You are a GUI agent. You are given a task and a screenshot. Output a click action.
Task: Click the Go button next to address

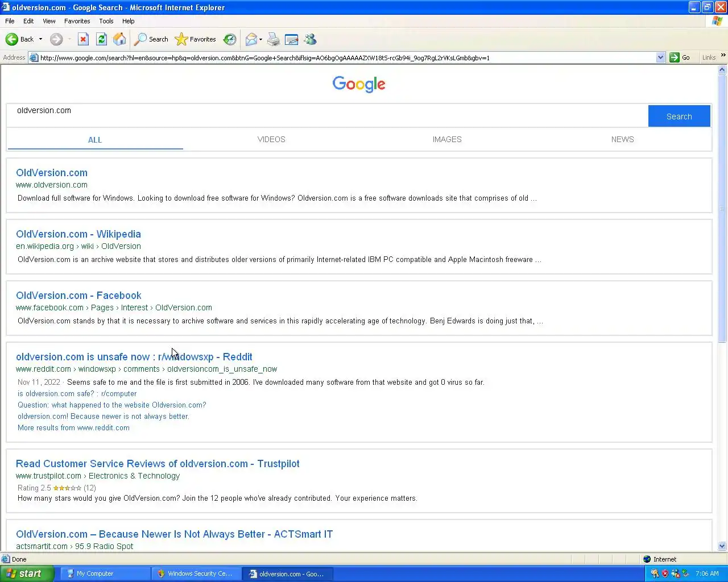click(680, 57)
